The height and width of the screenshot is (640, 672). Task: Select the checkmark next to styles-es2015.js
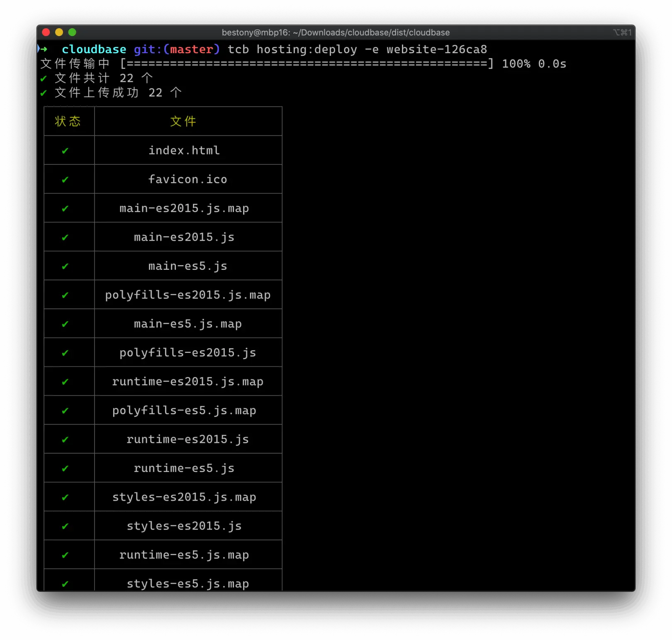[x=65, y=526]
